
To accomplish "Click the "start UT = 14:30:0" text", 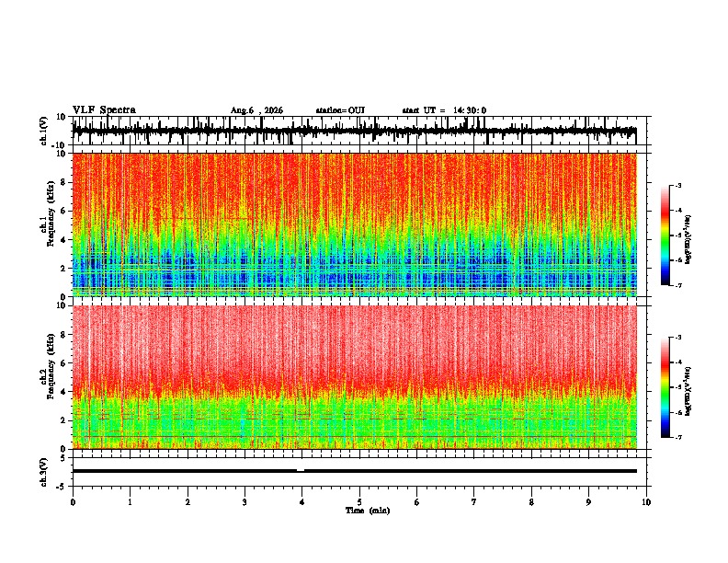I will 444,110.
